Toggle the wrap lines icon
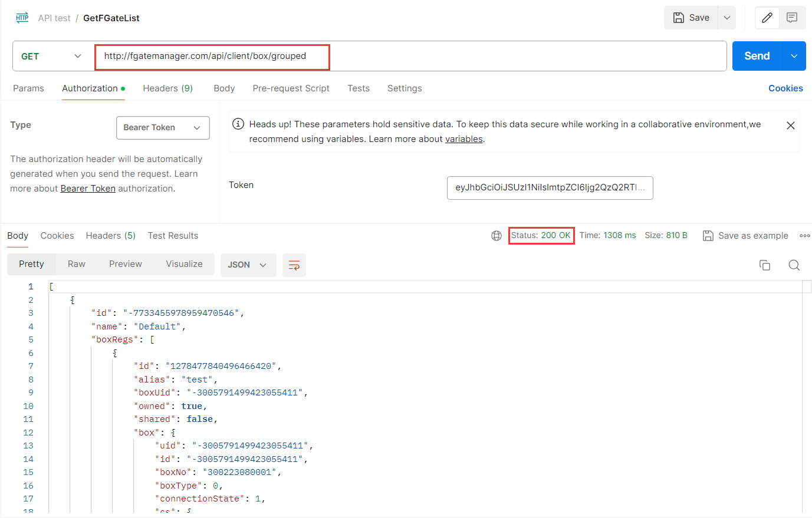Screen dimensions: 812x518 [294, 265]
